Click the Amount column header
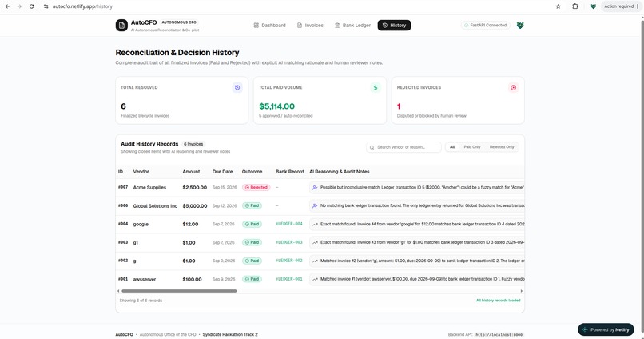Viewport: 644px width, 339px height. tap(191, 172)
